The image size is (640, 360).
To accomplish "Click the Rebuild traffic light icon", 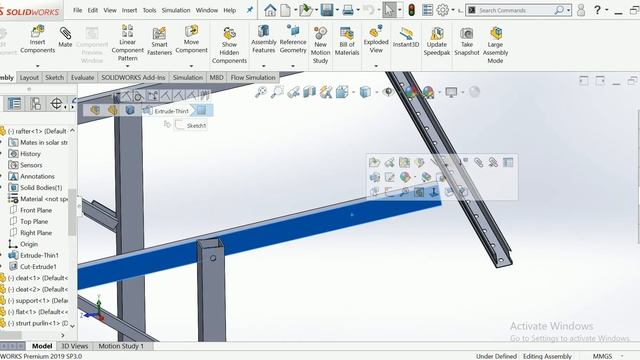I will tap(411, 10).
